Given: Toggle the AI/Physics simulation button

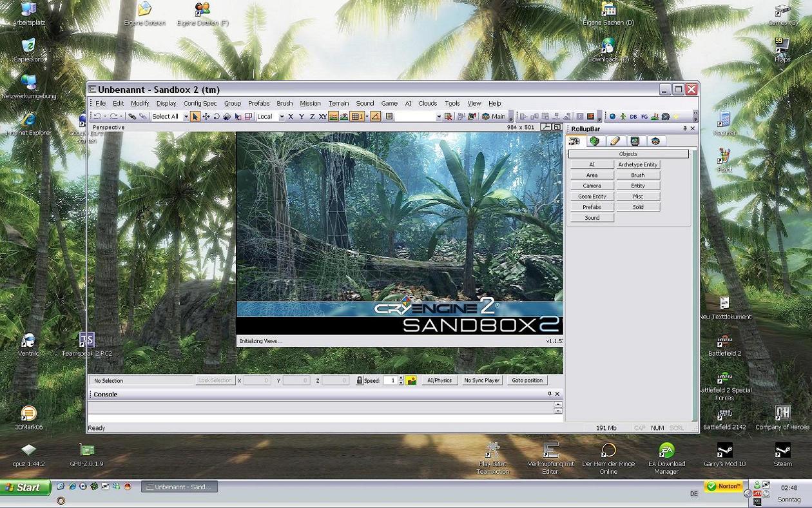Looking at the screenshot, I should (440, 380).
